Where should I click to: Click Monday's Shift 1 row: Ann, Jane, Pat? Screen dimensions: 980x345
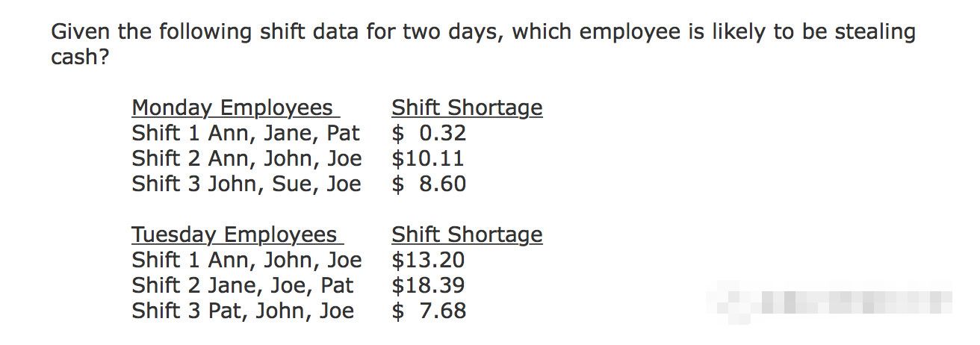(246, 134)
